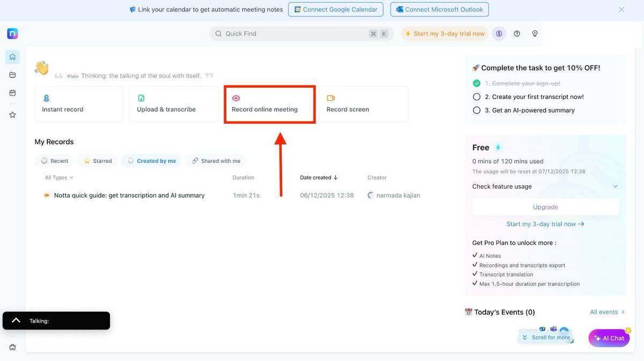This screenshot has height=361, width=644.
Task: Expand the Talking widget chevron
Action: coord(16,320)
